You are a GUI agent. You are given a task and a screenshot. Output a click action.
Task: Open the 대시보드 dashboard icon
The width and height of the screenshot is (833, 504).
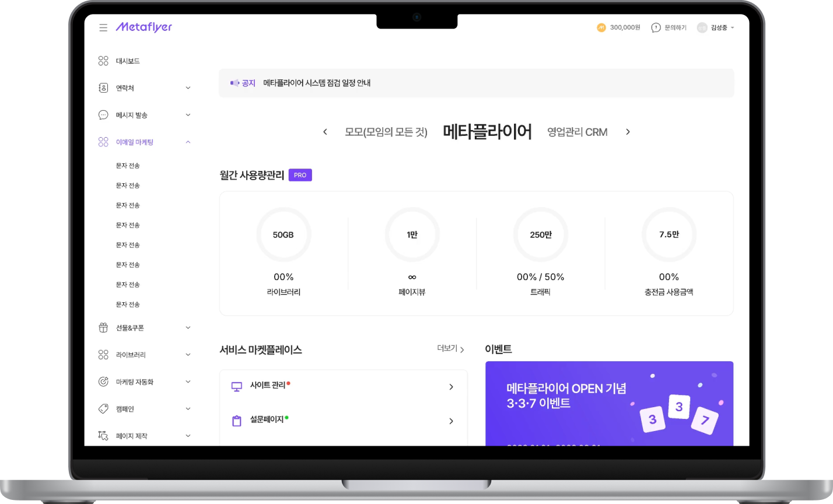point(103,61)
